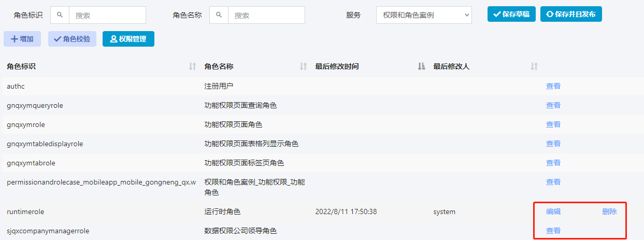View sjqxcompanymanagerrole role details
Screen dimensions: 644x240
pyautogui.click(x=553, y=231)
